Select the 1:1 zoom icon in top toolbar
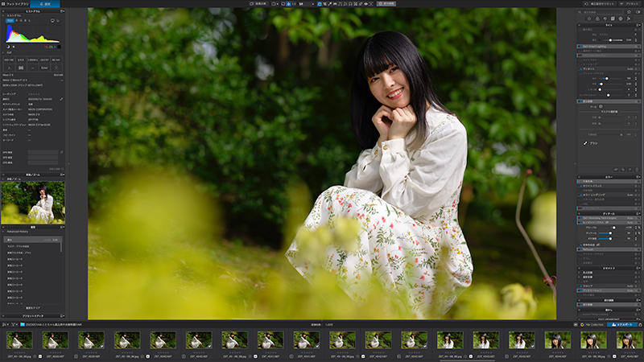The image size is (644, 362). click(x=294, y=4)
